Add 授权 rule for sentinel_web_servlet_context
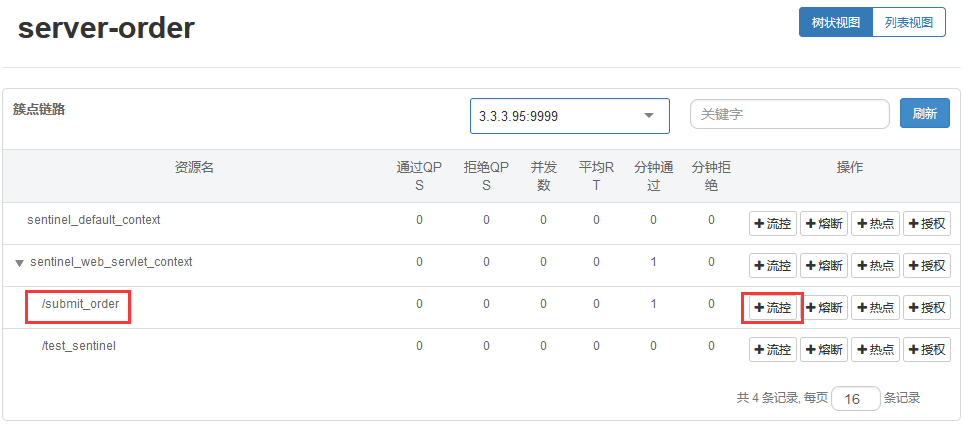This screenshot has width=964, height=425. [927, 266]
